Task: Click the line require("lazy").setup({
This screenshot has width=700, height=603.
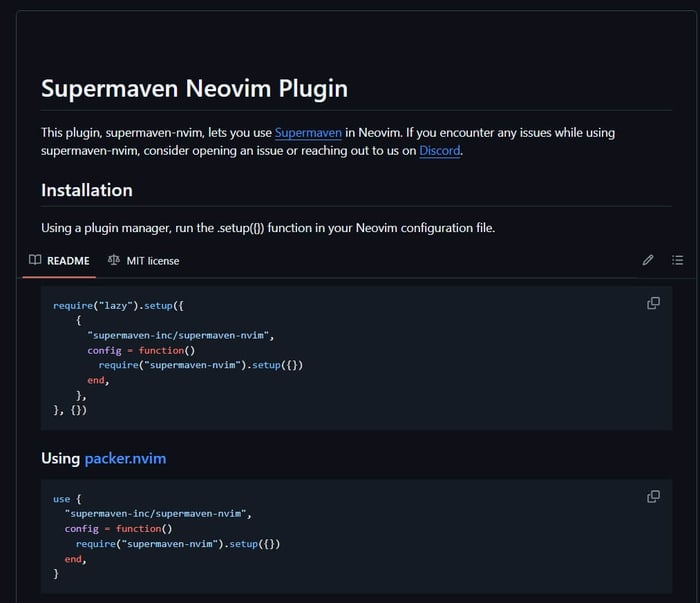Action: tap(118, 306)
